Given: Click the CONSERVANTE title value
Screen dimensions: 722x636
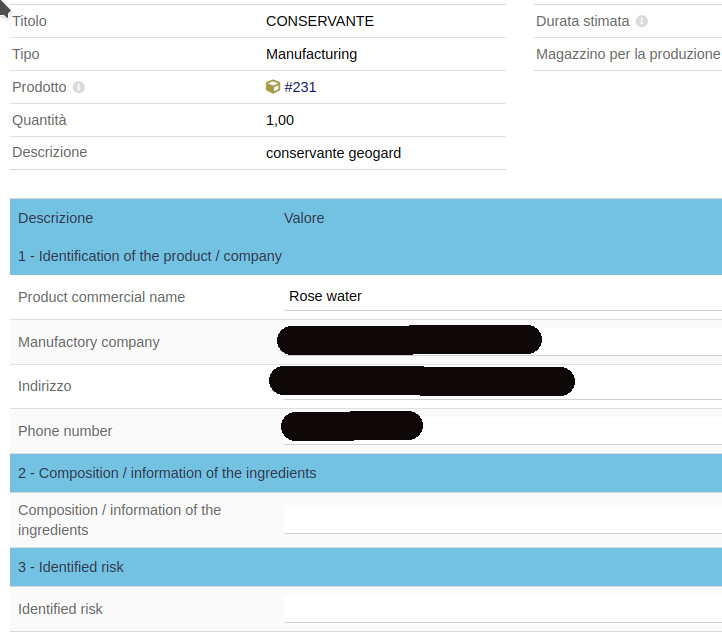Looking at the screenshot, I should [x=320, y=21].
